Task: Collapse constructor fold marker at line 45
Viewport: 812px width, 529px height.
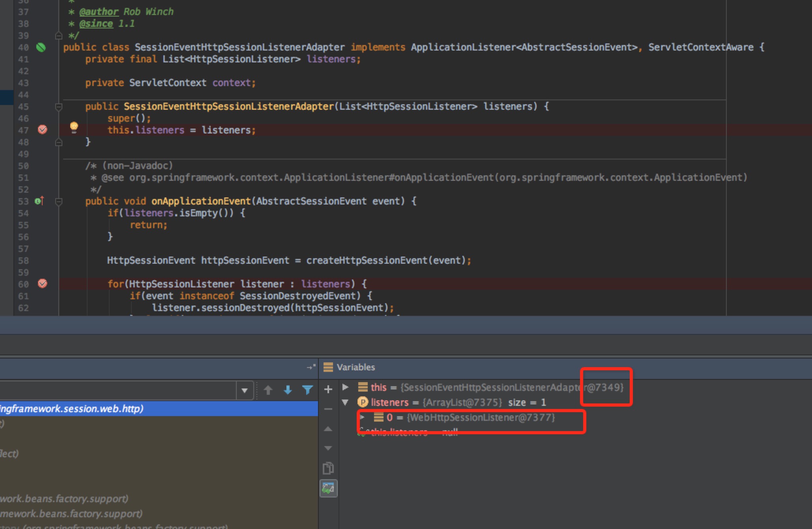Action: pos(59,107)
